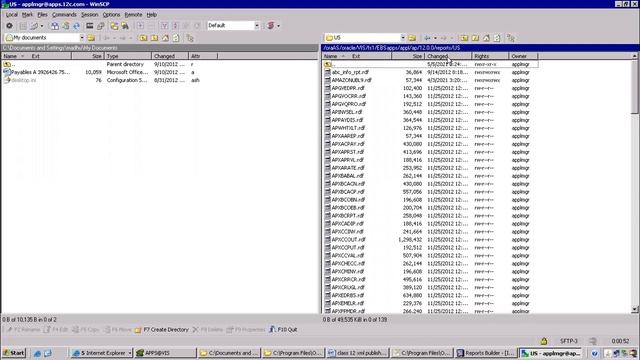Expand the US remote directory dropdown
This screenshot has height=360, width=640.
coord(403,38)
